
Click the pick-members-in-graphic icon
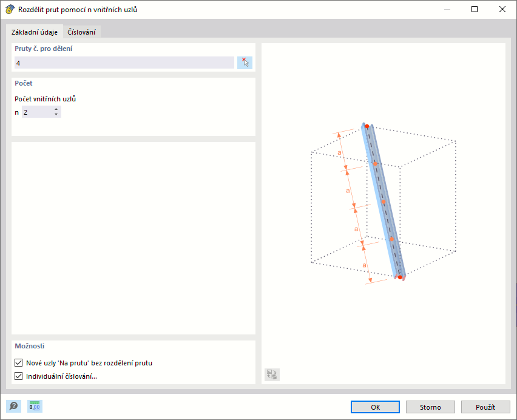(x=245, y=63)
